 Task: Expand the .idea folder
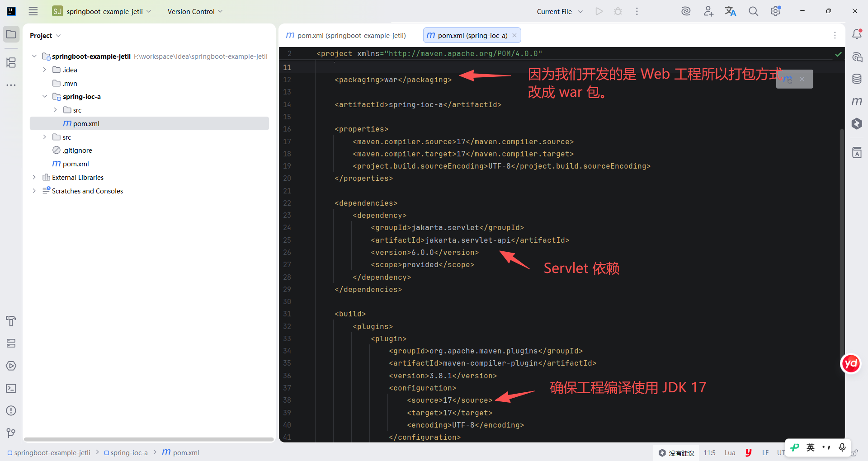45,70
